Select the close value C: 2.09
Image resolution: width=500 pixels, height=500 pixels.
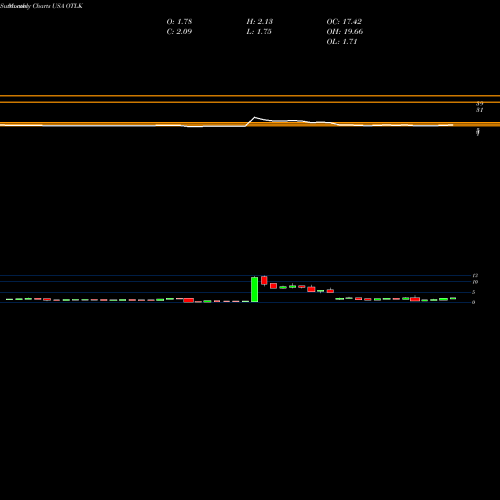(179, 31)
